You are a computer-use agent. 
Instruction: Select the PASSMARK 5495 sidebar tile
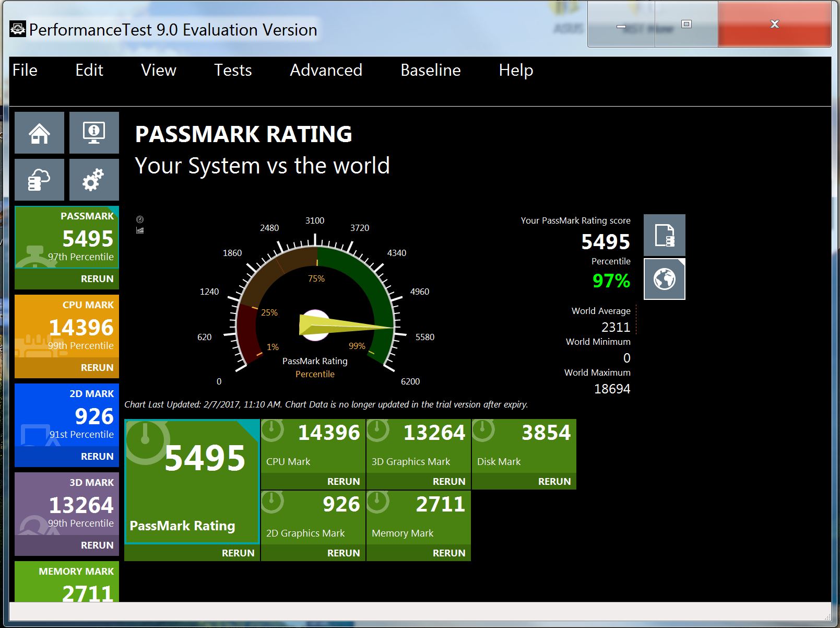click(67, 237)
